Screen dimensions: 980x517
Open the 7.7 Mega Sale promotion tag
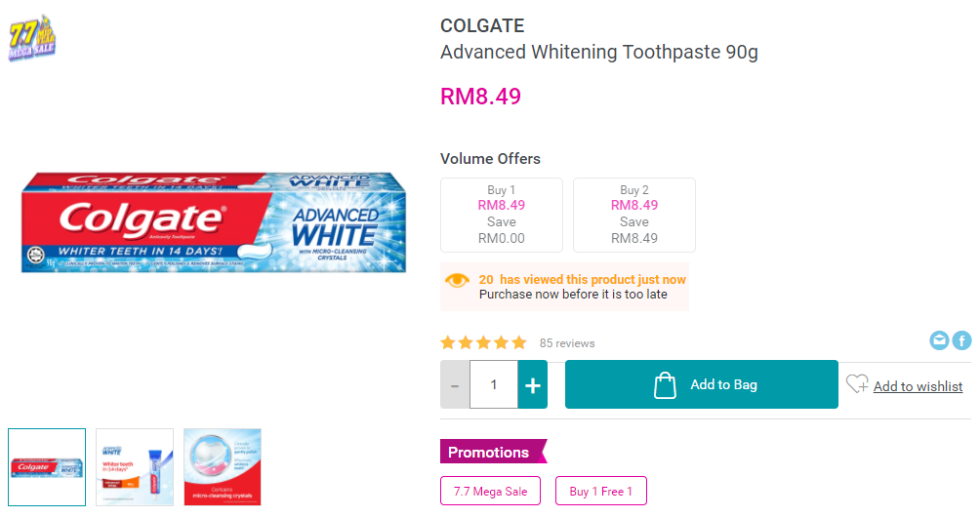point(490,492)
